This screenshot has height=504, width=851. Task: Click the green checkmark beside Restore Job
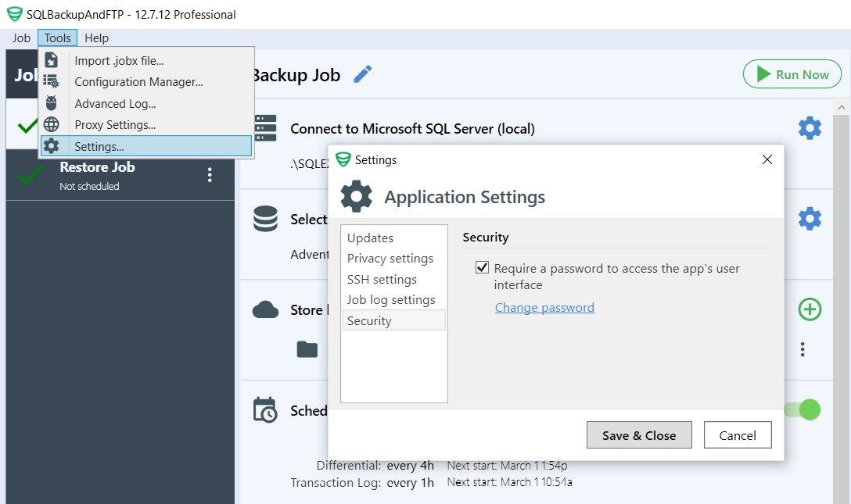click(x=31, y=175)
